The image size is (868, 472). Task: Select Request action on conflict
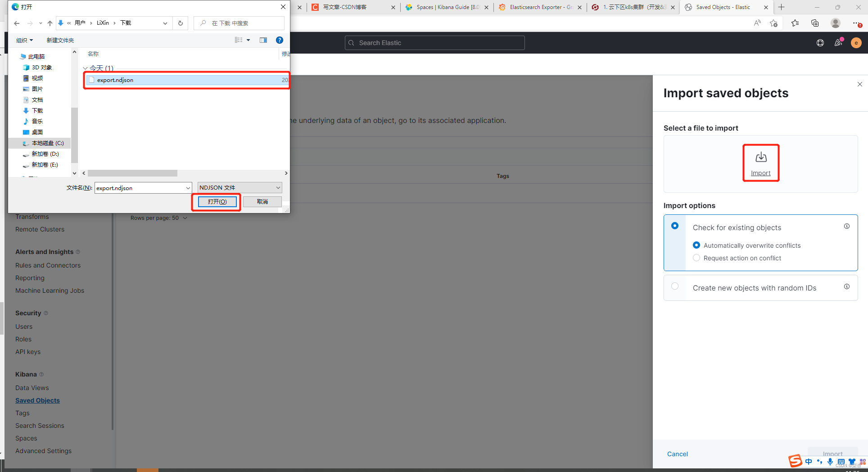[x=696, y=258]
